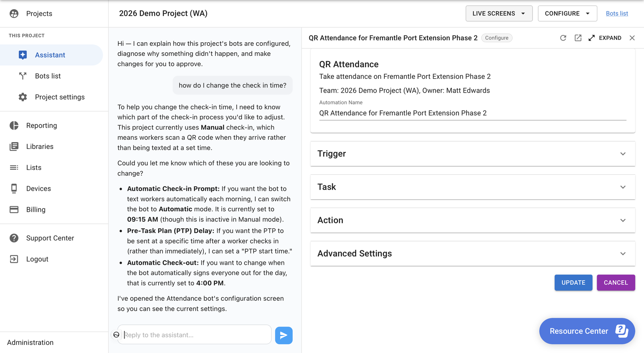Send the reply with the paper plane button
644x353 pixels.
click(x=284, y=335)
